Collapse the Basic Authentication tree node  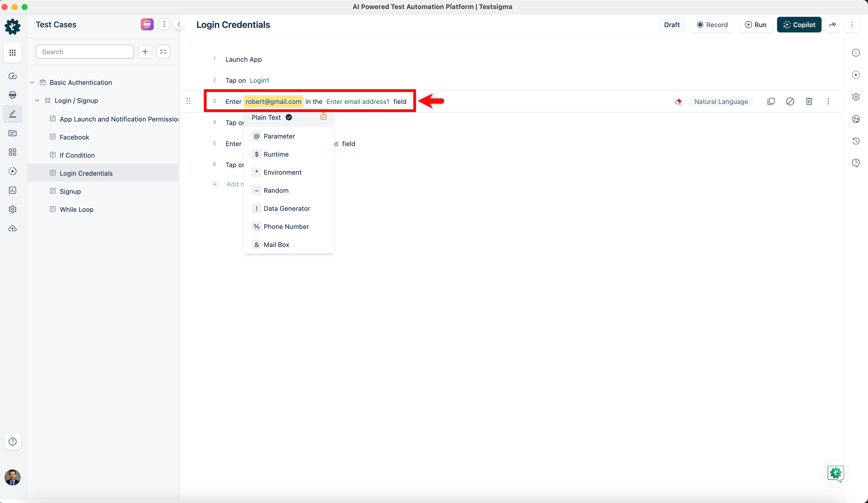(x=32, y=83)
